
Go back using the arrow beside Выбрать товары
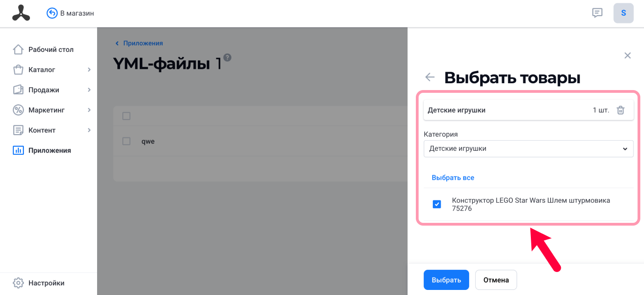(x=430, y=77)
